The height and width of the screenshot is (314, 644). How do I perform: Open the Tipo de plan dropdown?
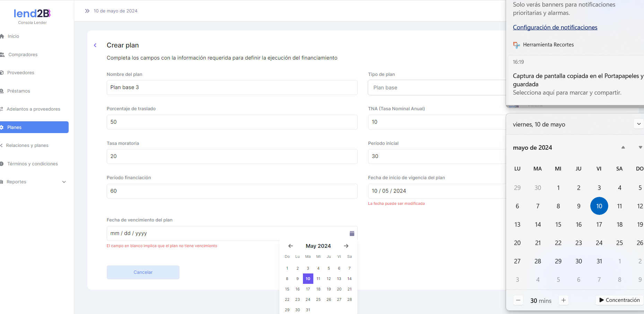pos(437,88)
